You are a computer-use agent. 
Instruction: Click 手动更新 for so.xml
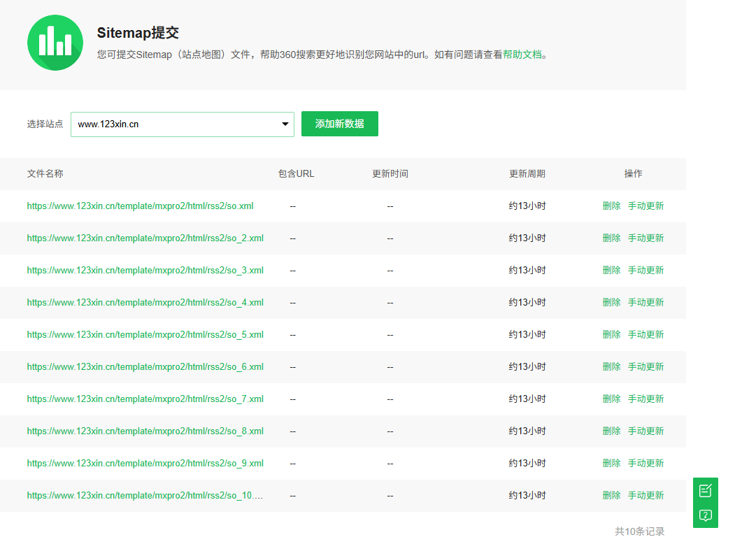[x=646, y=206]
